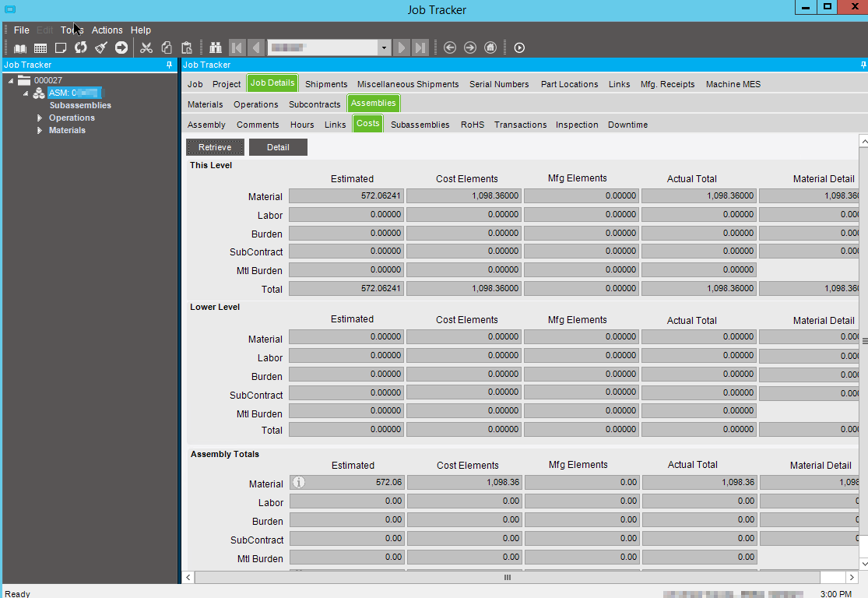Screen dimensions: 868x598
Task: Click the horizontal scrollbar left arrow
Action: 188,578
